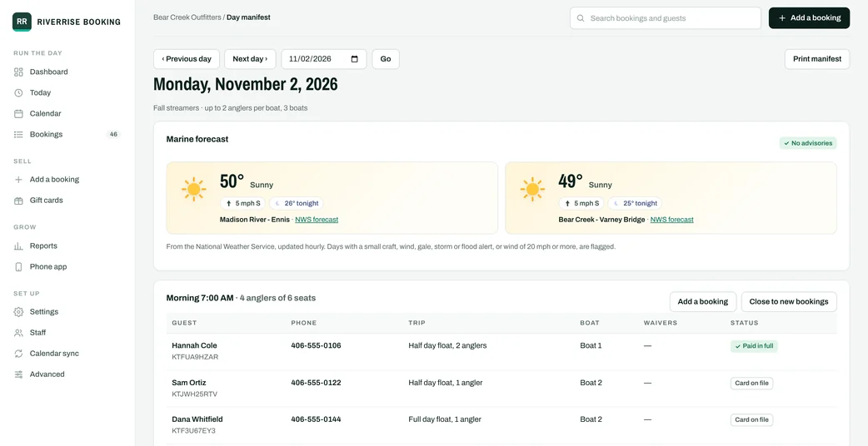
Task: Click the 25° tonight chip
Action: point(635,203)
